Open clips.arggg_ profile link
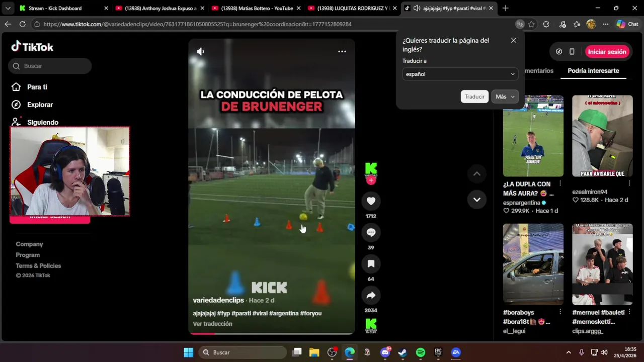Screen dimensions: 644x362 pyautogui.click(x=588, y=331)
